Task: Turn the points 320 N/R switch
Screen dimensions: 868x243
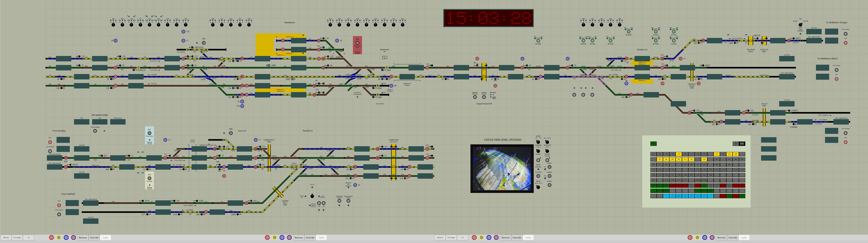Action: (213, 24)
